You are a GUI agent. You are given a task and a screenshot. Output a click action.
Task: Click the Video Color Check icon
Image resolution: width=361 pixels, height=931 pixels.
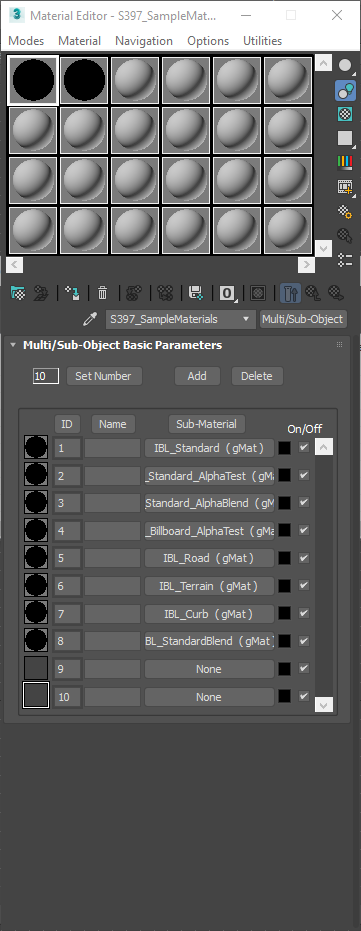[x=345, y=163]
